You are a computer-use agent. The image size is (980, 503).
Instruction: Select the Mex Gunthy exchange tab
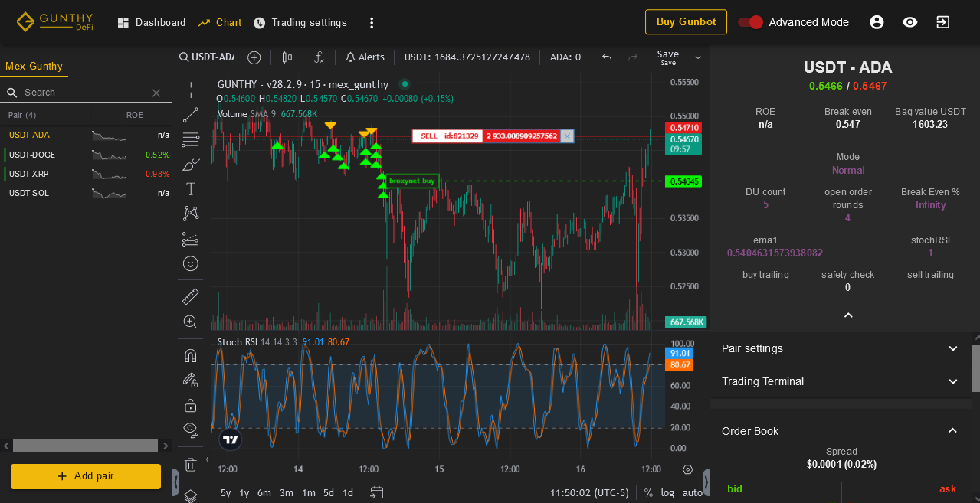(34, 66)
